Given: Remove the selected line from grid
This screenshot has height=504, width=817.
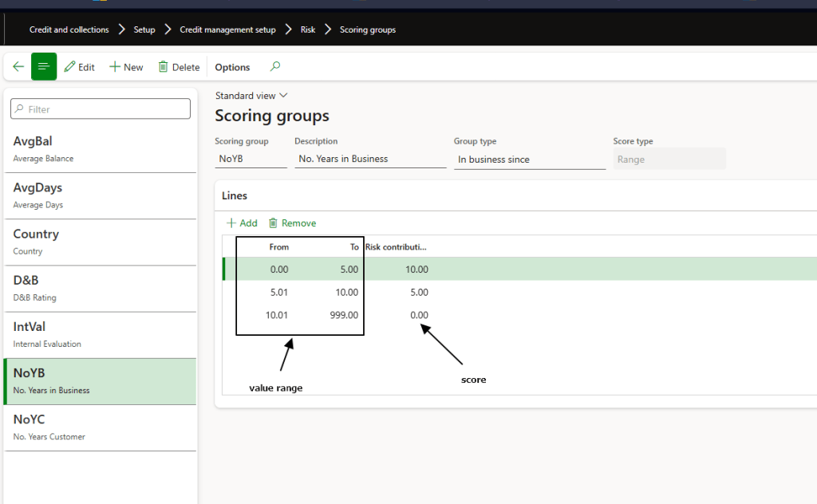Looking at the screenshot, I should (292, 223).
